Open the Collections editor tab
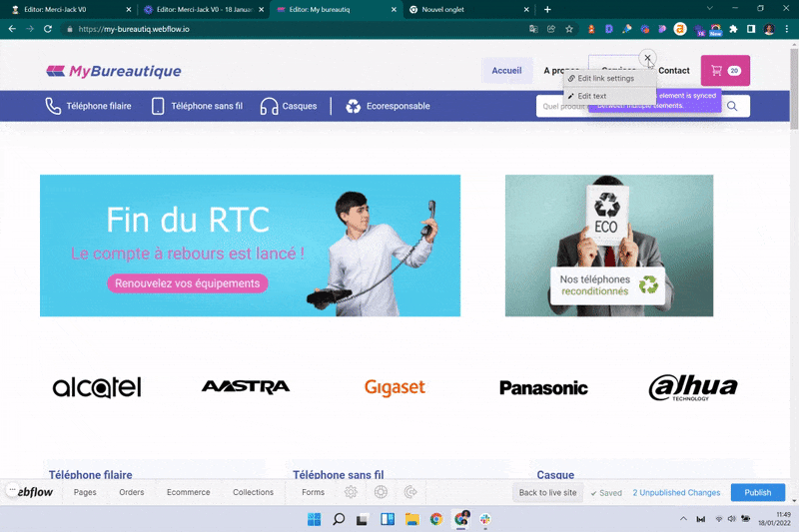The image size is (799, 532). click(254, 492)
